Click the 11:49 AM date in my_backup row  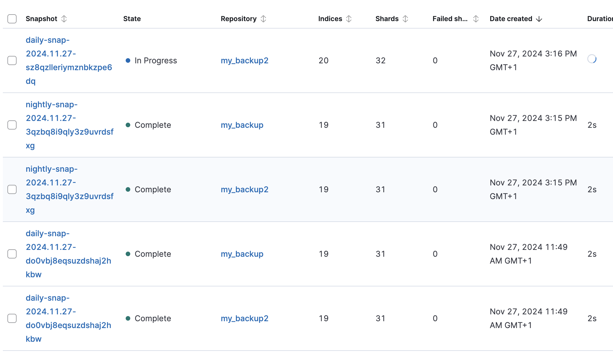coord(528,254)
